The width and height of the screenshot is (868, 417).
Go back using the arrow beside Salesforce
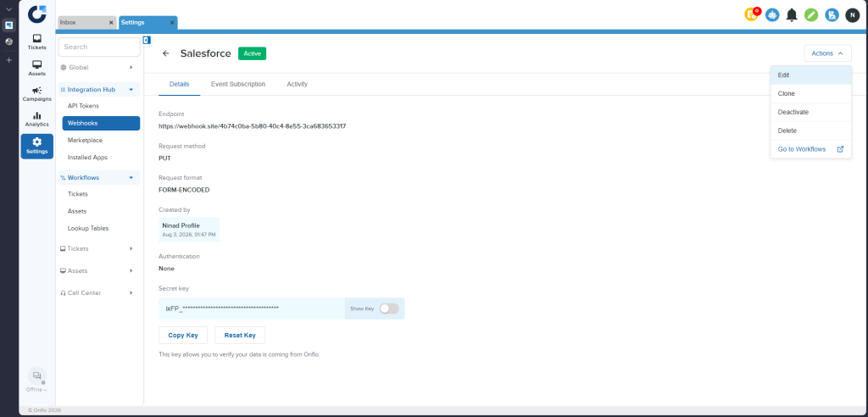coord(165,53)
